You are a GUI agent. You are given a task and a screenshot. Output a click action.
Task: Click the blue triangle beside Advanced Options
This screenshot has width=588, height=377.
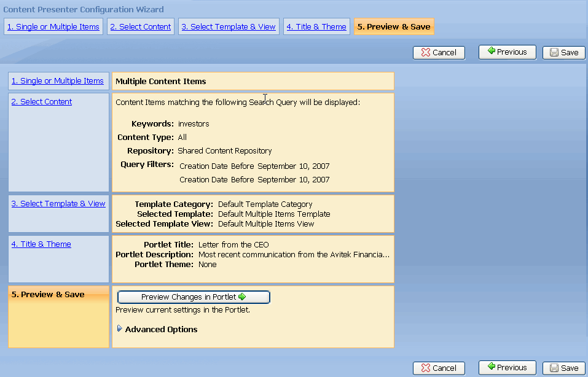tap(120, 329)
